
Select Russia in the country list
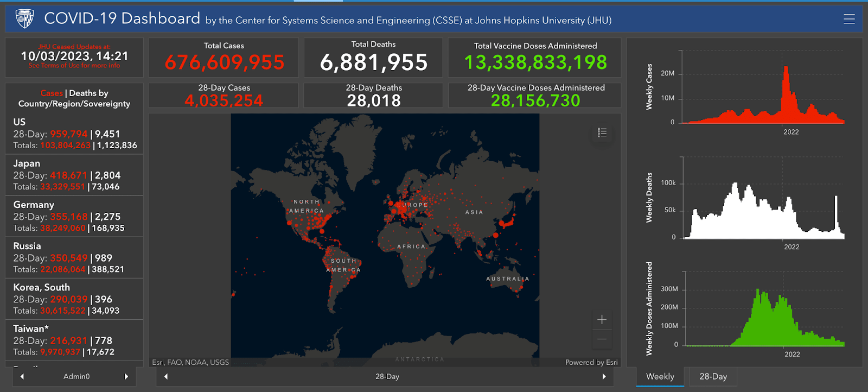(x=74, y=257)
